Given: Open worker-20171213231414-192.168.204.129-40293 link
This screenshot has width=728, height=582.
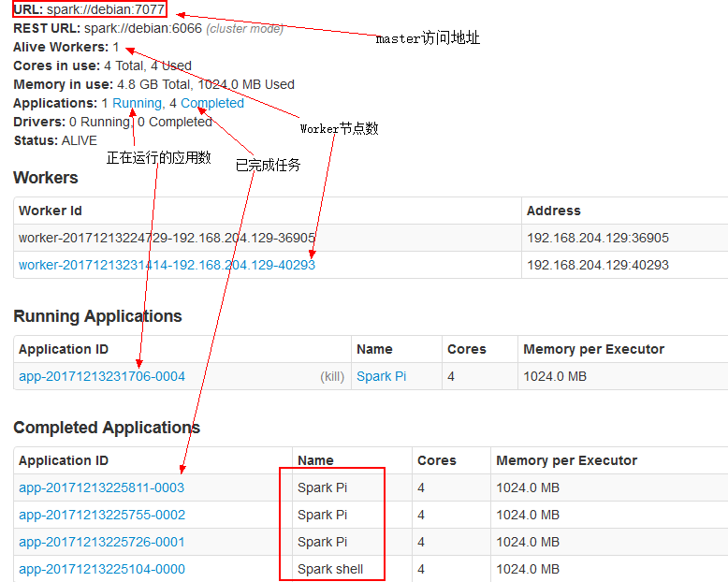Looking at the screenshot, I should pos(167,265).
